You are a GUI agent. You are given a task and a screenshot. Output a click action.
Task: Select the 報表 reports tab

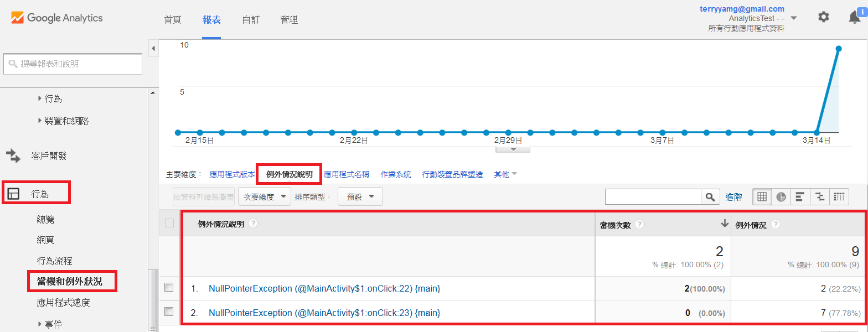211,20
